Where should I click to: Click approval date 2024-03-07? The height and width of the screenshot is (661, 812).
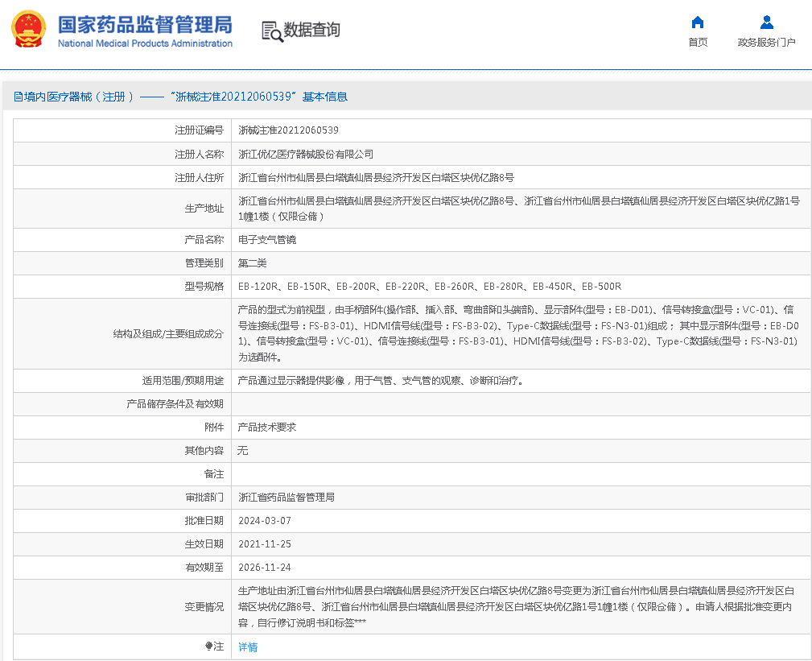265,521
